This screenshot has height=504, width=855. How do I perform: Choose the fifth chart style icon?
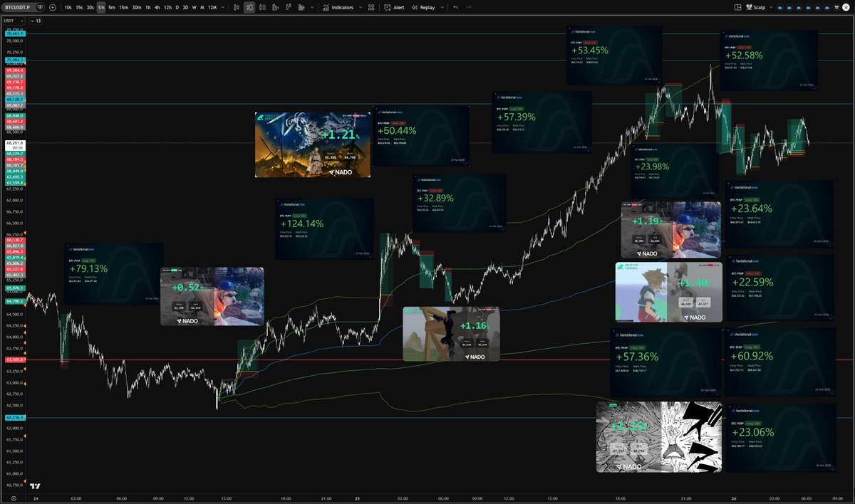[x=289, y=7]
